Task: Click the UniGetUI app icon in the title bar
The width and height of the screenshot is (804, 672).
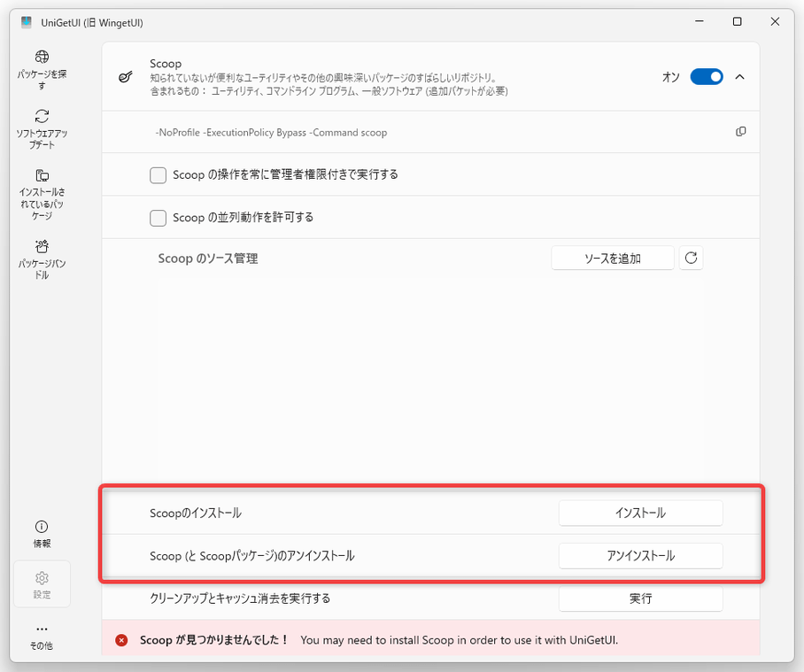Action: pyautogui.click(x=27, y=22)
